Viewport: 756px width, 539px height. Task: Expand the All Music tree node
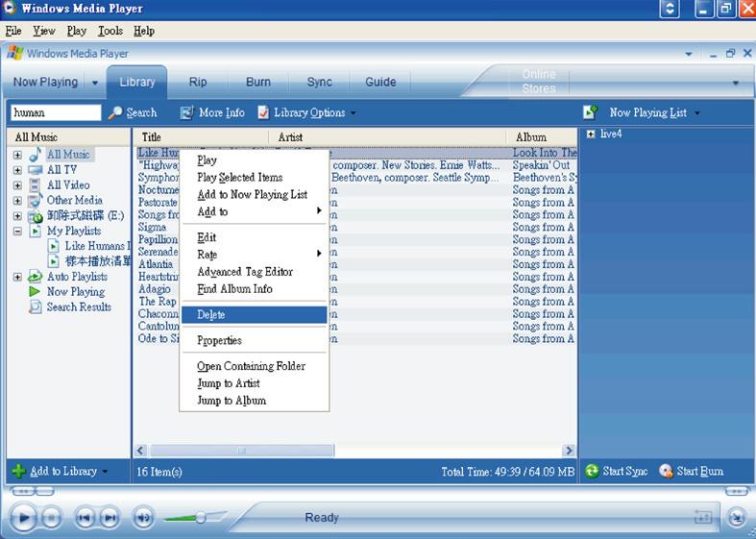point(17,155)
